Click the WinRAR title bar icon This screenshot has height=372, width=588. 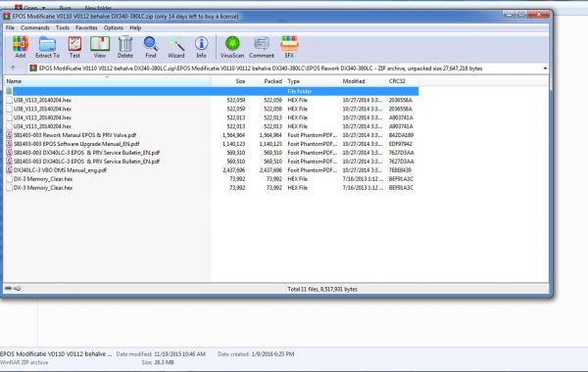pyautogui.click(x=7, y=16)
